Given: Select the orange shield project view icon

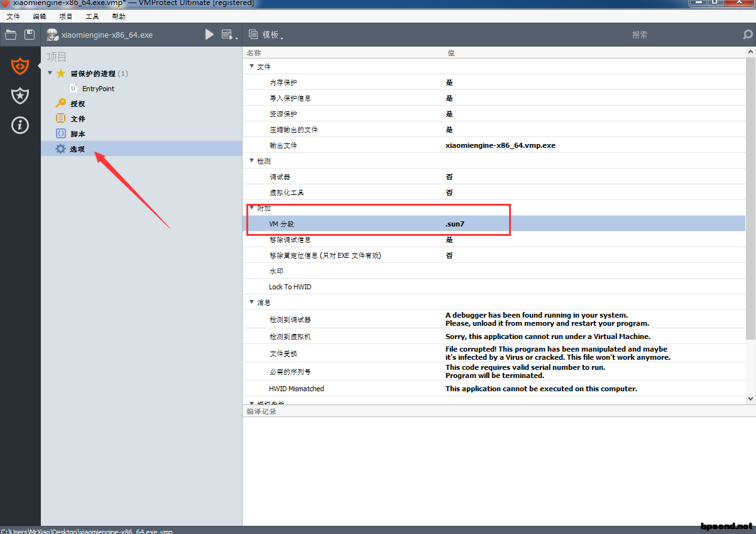Looking at the screenshot, I should click(20, 65).
